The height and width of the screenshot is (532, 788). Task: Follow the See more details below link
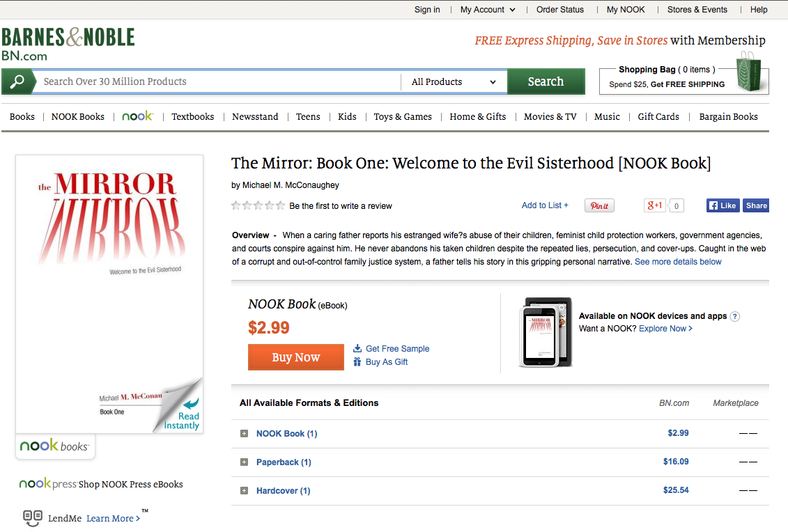[678, 262]
